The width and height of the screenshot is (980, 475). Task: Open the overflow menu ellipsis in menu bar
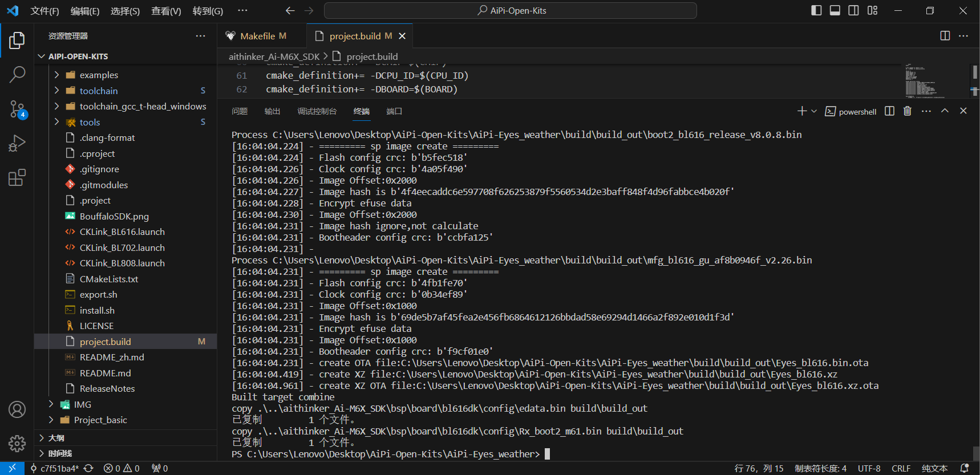242,11
